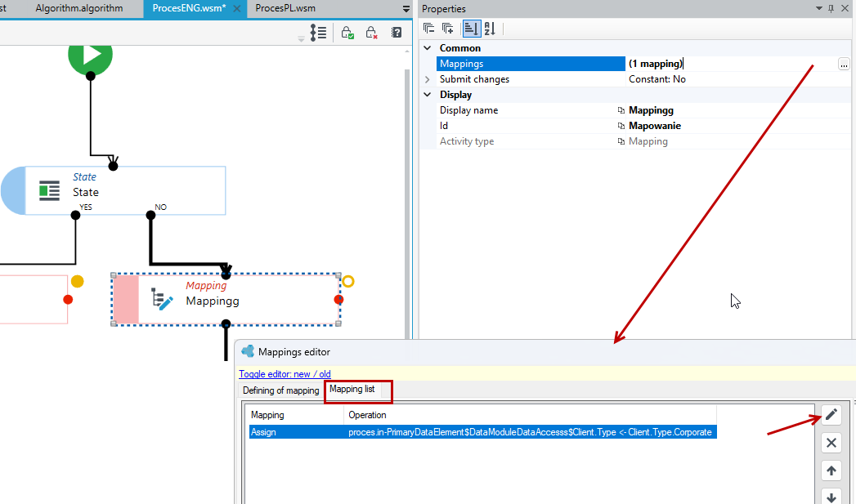Open the document tabs overflow dropdown
The image size is (856, 504).
click(406, 9)
